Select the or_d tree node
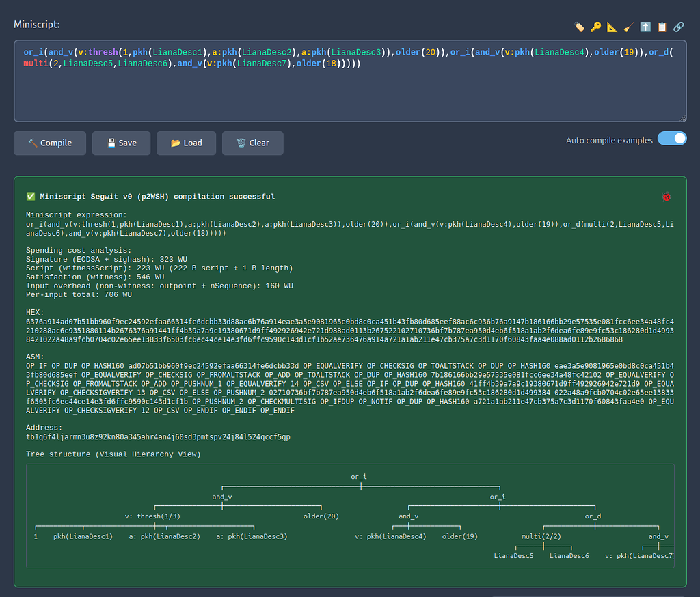Viewport: 700px width, 597px height. click(x=593, y=516)
